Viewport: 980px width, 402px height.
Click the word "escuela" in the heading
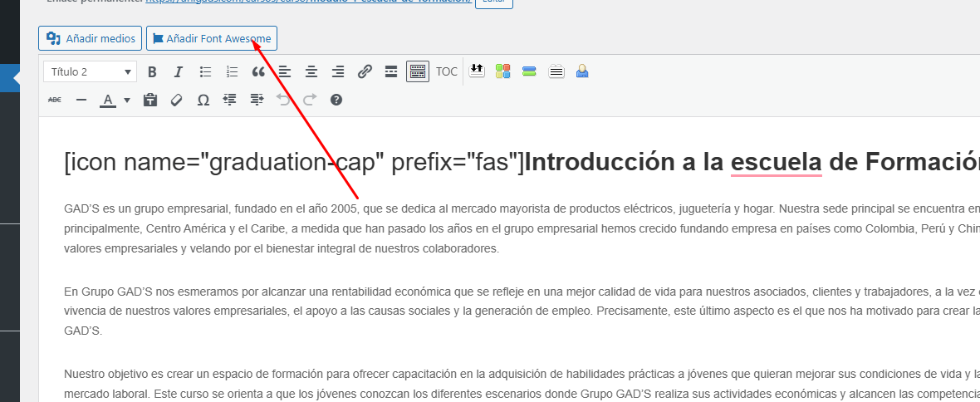777,163
